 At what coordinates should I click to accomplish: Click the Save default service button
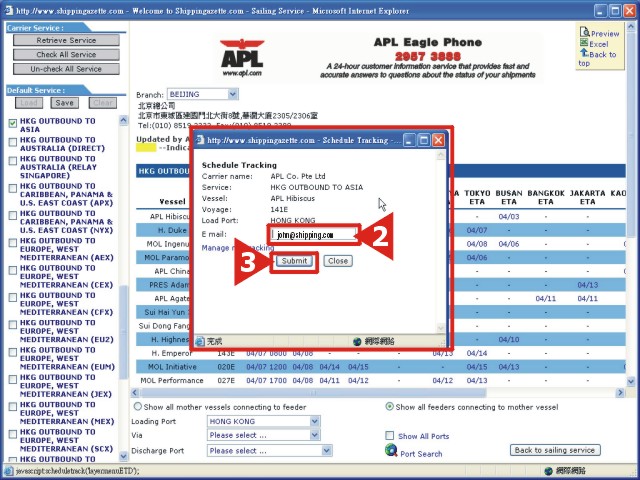64,103
